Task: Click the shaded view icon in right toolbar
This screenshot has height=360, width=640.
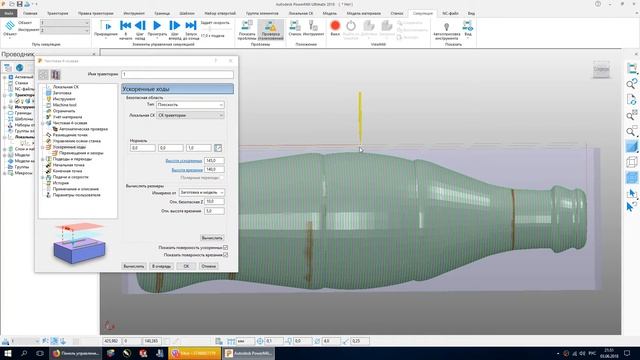Action: click(x=631, y=147)
